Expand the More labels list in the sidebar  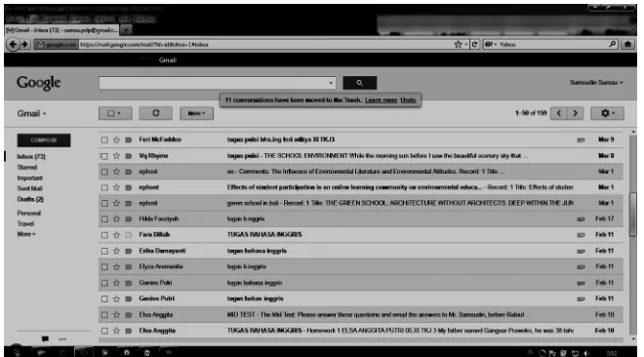[26, 234]
